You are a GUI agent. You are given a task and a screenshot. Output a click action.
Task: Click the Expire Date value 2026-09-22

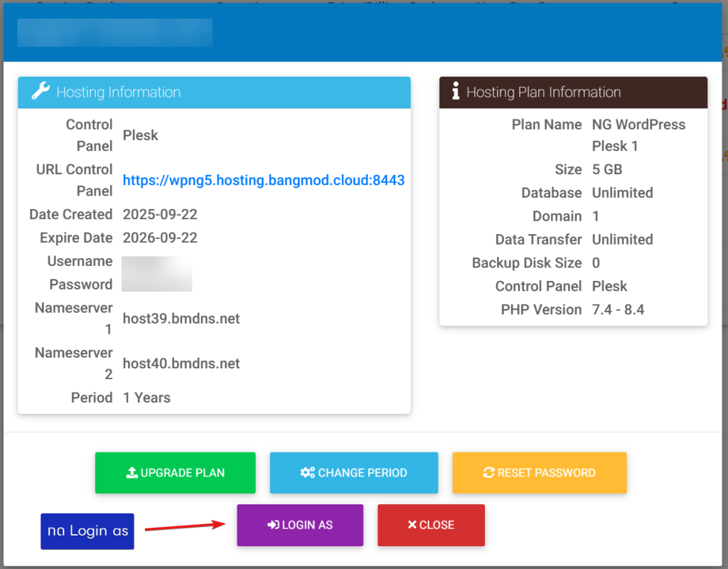(160, 238)
